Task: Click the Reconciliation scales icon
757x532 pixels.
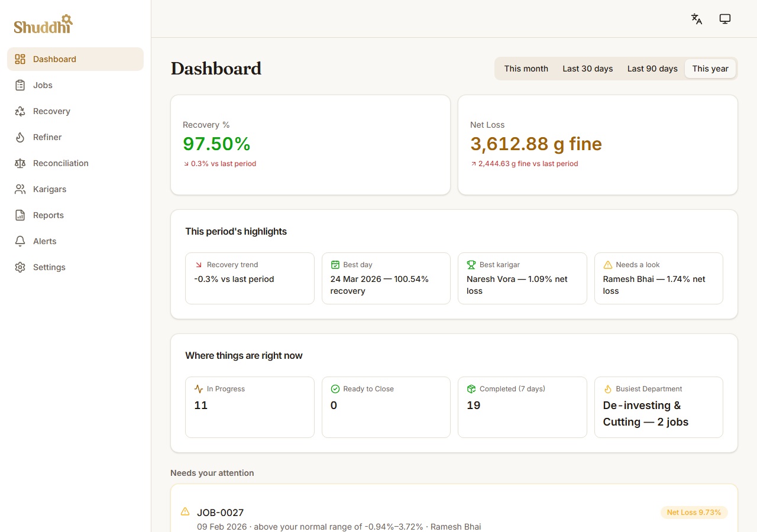Action: 20,163
